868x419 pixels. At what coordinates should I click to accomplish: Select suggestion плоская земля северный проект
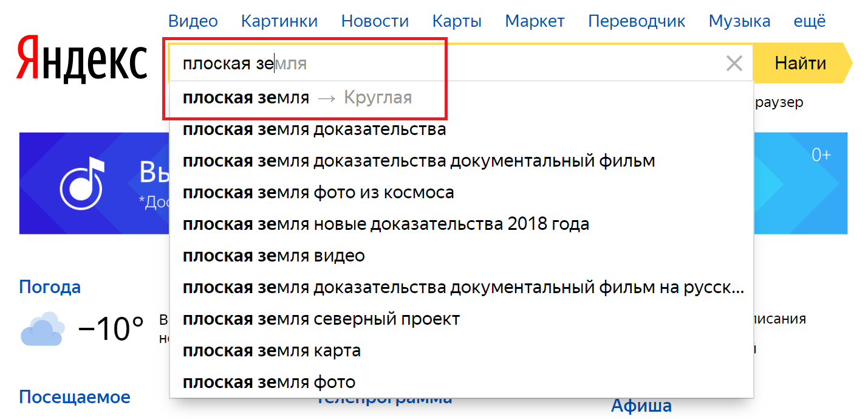tap(321, 319)
